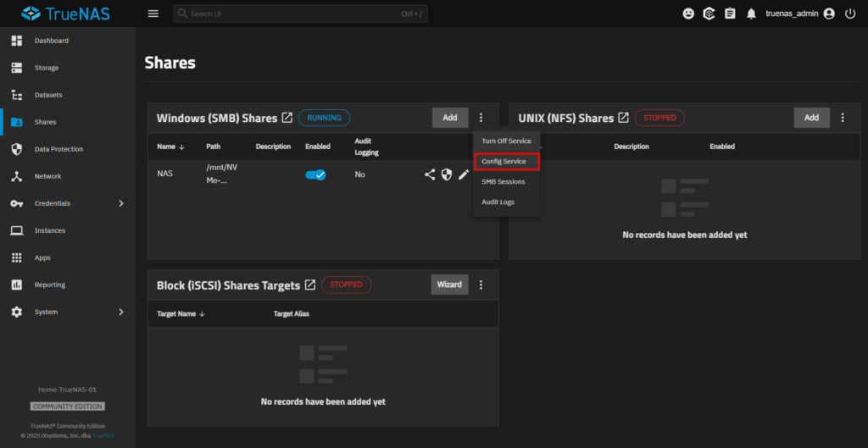Click the feedback smiley icon

tap(688, 14)
